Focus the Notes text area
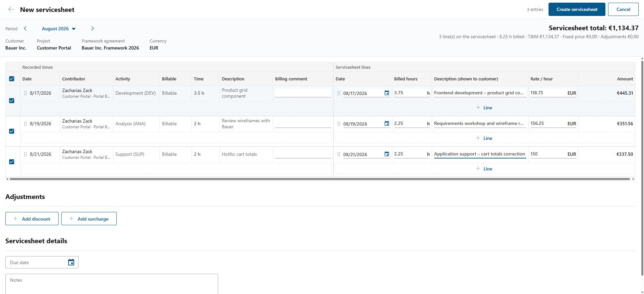Viewport: 644px width, 294px height. [112, 284]
